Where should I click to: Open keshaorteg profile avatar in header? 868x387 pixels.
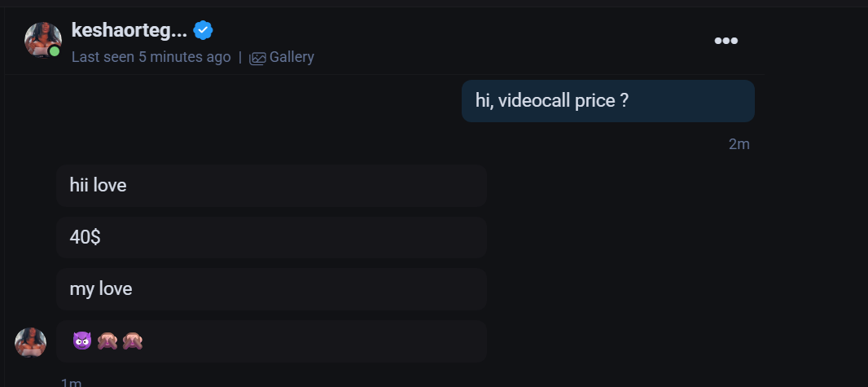tap(42, 40)
